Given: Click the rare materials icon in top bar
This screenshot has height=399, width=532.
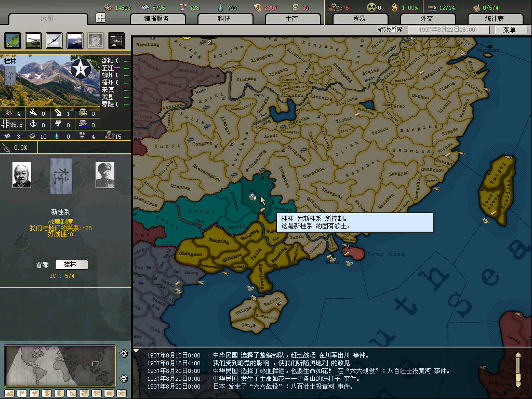Looking at the screenshot, I should pyautogui.click(x=183, y=7).
